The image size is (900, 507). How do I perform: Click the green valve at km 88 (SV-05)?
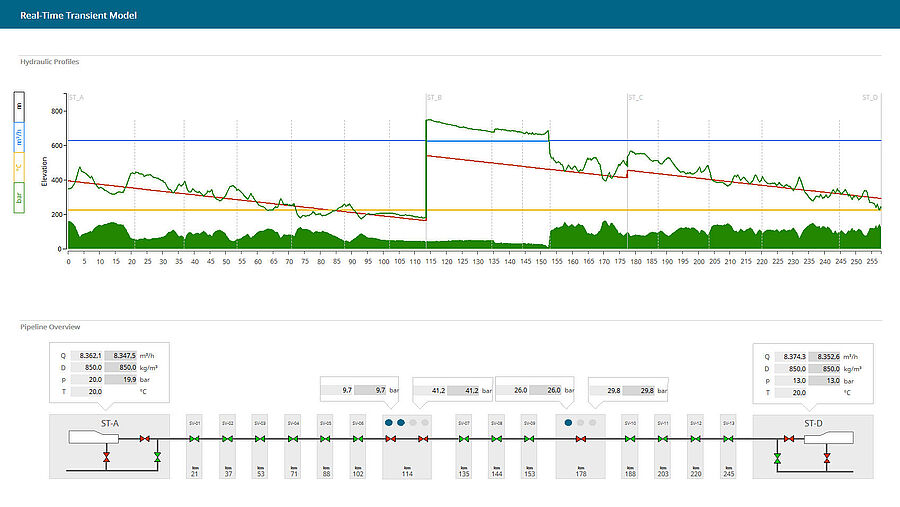[325, 439]
